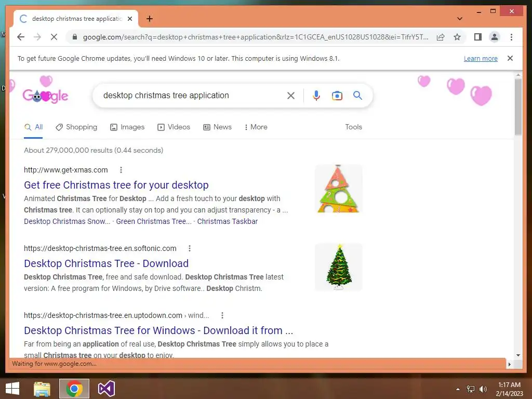
Task: Open Get free Christmas tree for your desktop
Action: coord(116,185)
